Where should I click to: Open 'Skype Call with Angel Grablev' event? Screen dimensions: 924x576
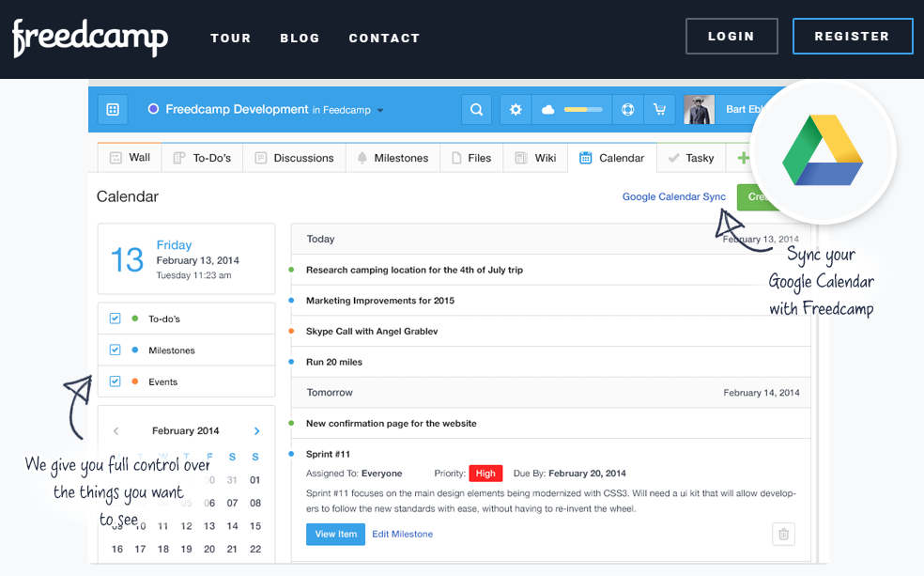click(372, 331)
